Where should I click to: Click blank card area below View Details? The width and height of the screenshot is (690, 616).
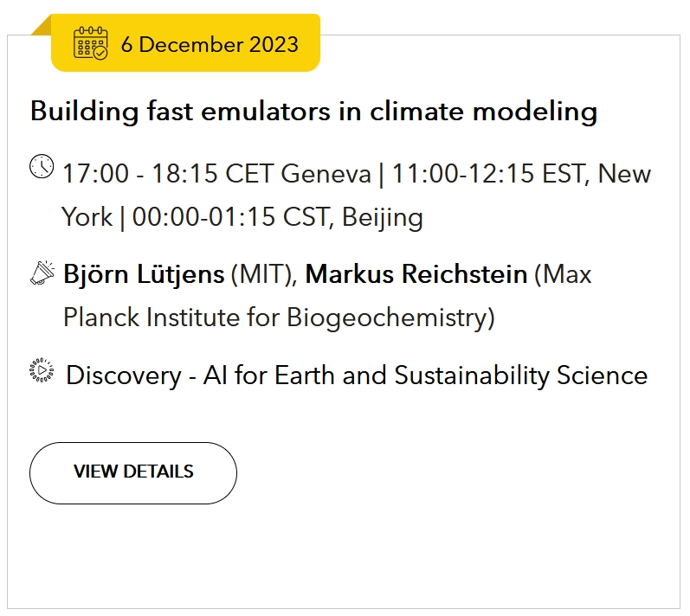343,556
